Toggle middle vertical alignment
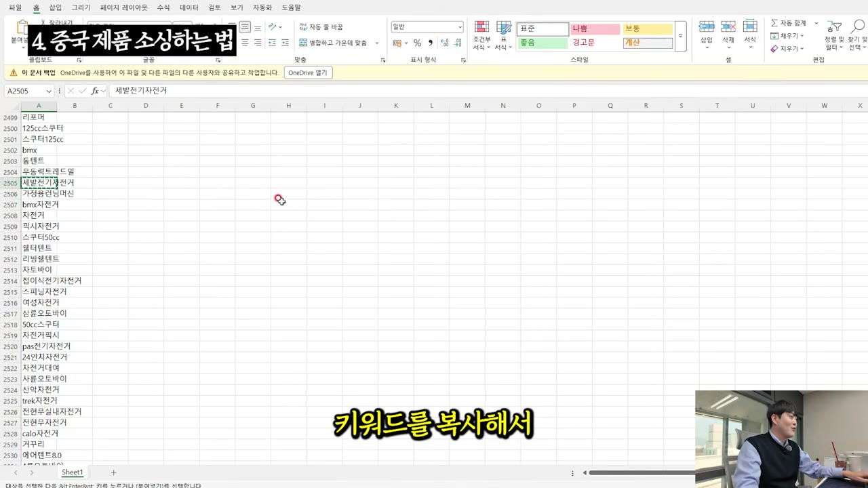This screenshot has width=868, height=488. point(245,27)
